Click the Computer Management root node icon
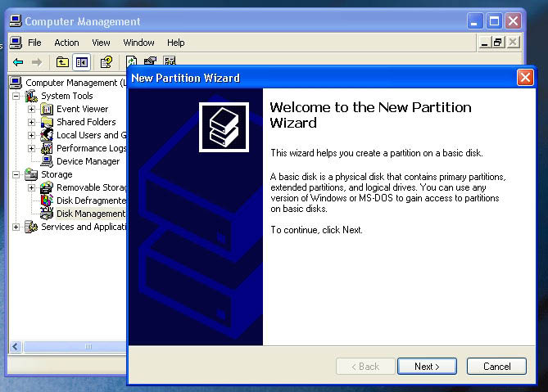Screen dimensions: 548x392 16,83
